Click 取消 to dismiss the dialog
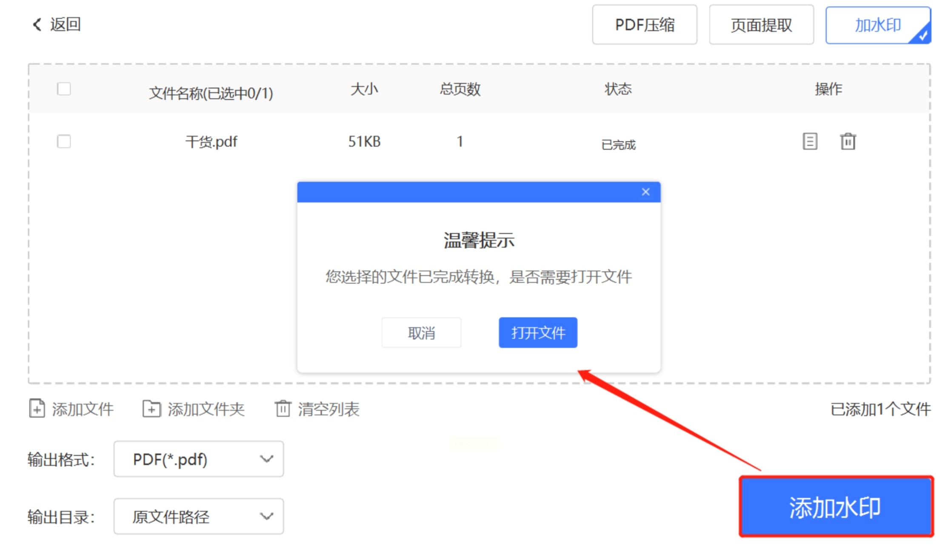951x560 pixels. tap(421, 333)
